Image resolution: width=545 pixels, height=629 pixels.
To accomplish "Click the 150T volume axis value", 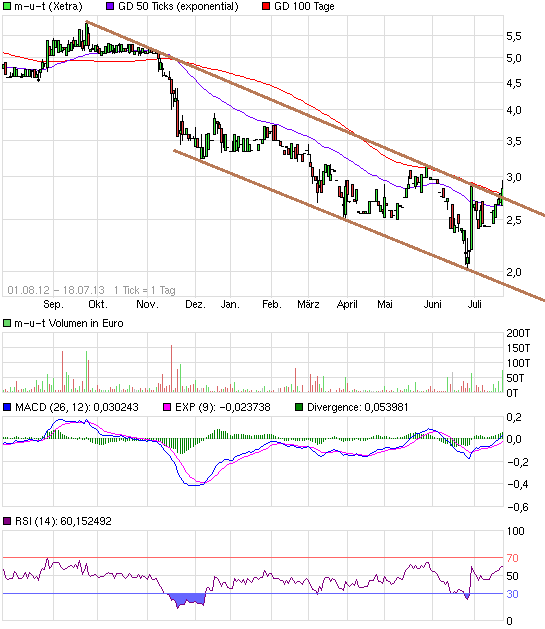I will (x=518, y=348).
